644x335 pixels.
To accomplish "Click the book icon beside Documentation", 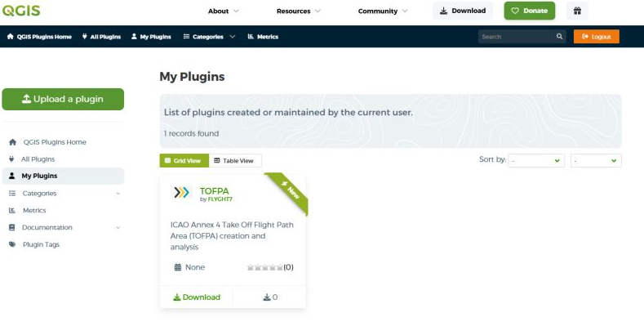I will click(x=12, y=227).
